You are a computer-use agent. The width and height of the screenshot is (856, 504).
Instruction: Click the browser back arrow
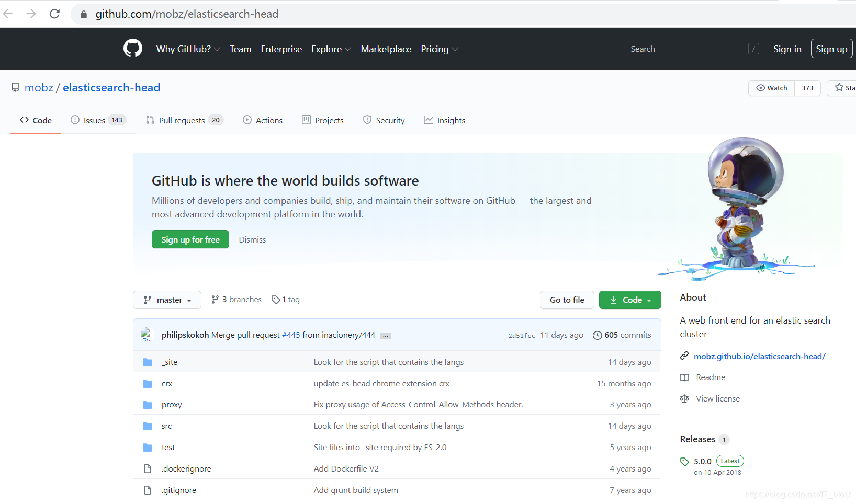click(x=8, y=14)
